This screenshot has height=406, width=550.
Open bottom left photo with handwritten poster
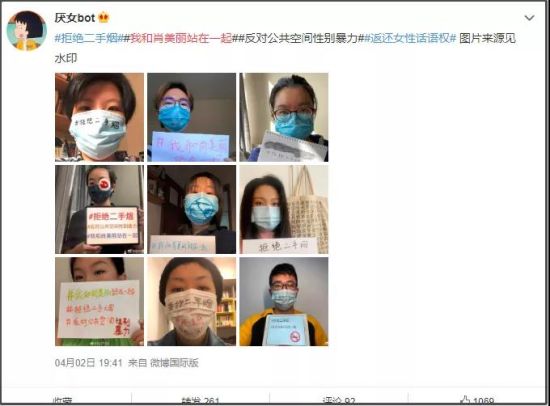click(99, 302)
